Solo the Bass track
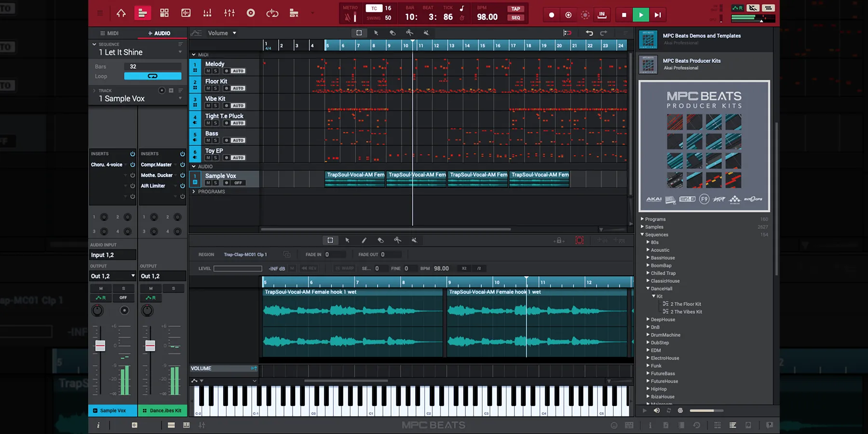The image size is (868, 434). tap(215, 140)
